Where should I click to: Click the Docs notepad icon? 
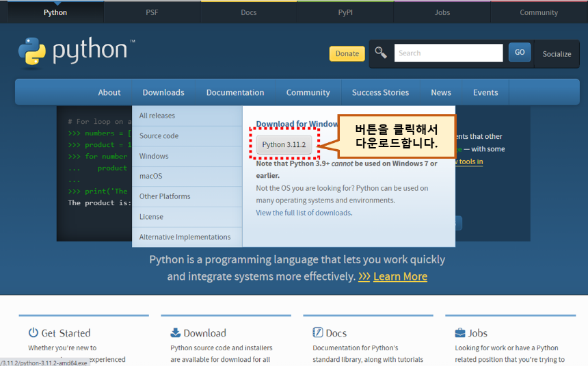tap(318, 332)
